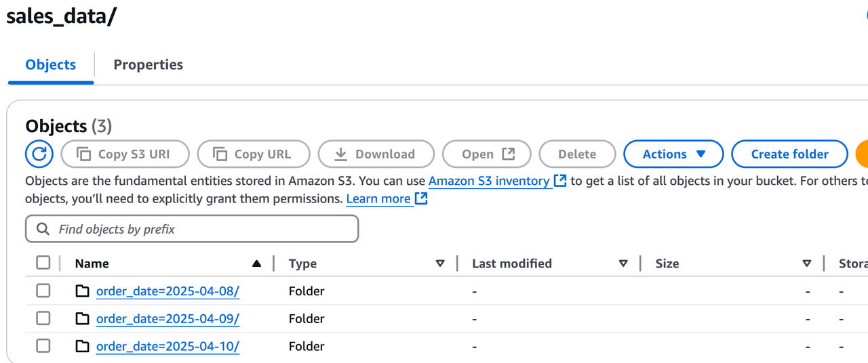The width and height of the screenshot is (868, 363).
Task: Select the Objects tab
Action: [51, 65]
